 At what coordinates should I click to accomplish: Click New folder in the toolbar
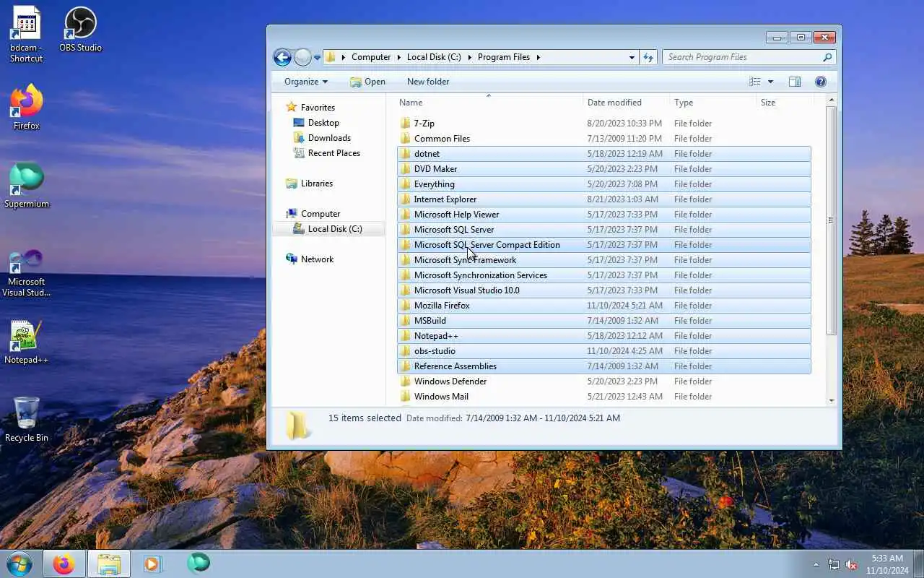pos(428,82)
